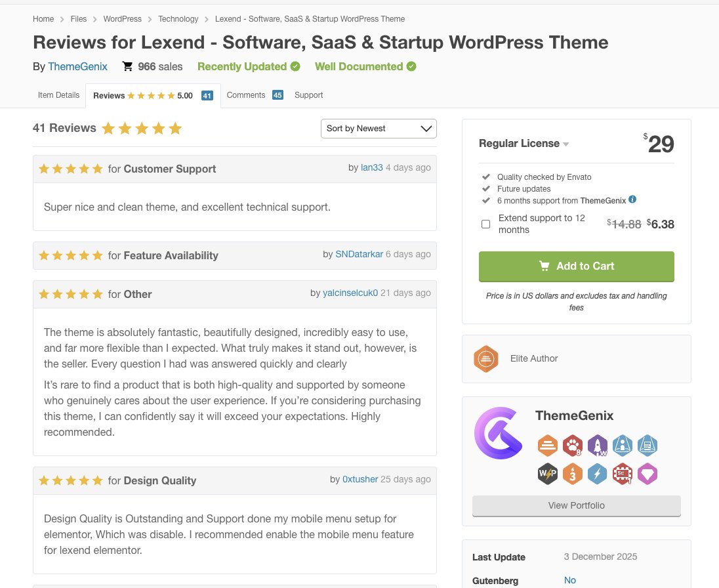Click the 'Future updates' feature line
719x588 pixels.
click(x=524, y=188)
